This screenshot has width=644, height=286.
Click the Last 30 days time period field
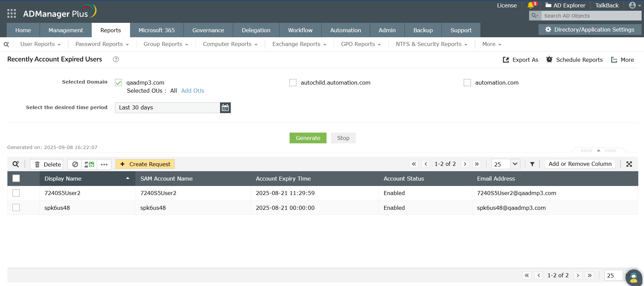point(167,108)
